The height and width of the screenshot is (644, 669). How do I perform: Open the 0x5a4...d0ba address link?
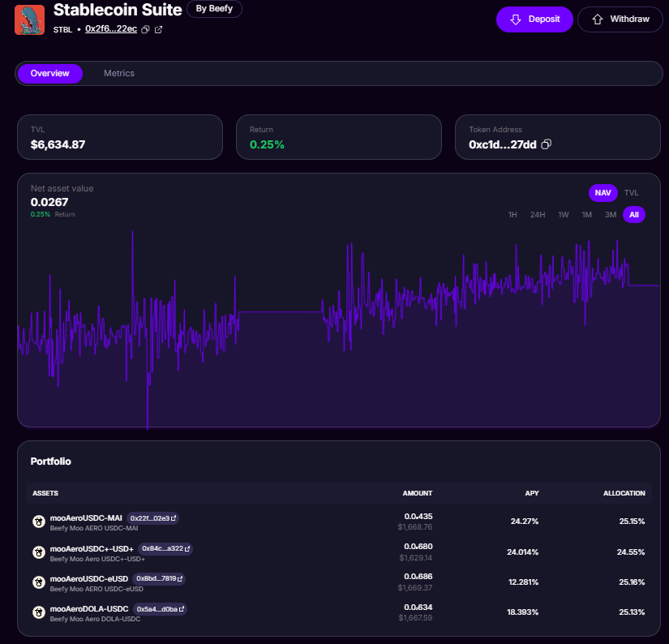(160, 609)
